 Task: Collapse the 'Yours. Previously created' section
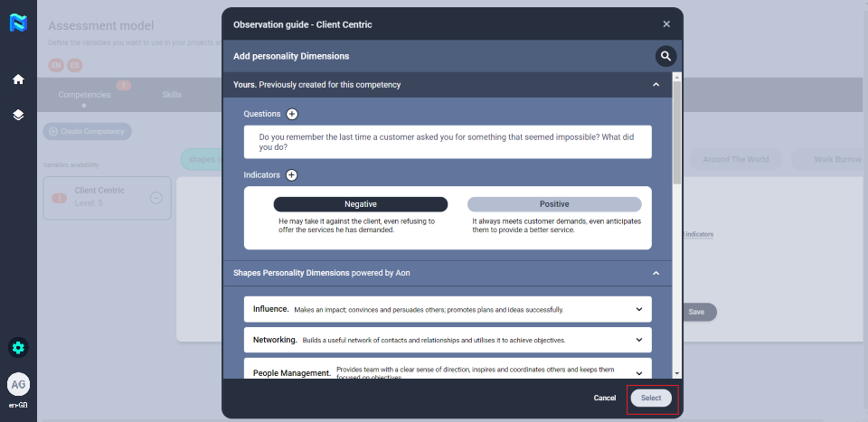[x=656, y=85]
